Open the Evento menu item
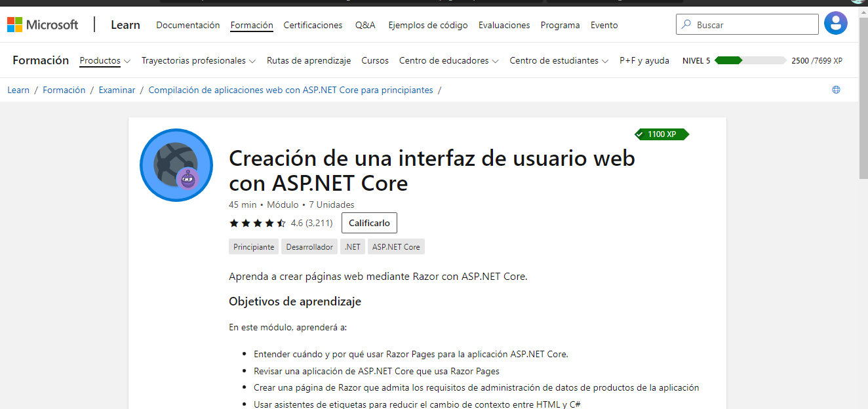 click(604, 25)
